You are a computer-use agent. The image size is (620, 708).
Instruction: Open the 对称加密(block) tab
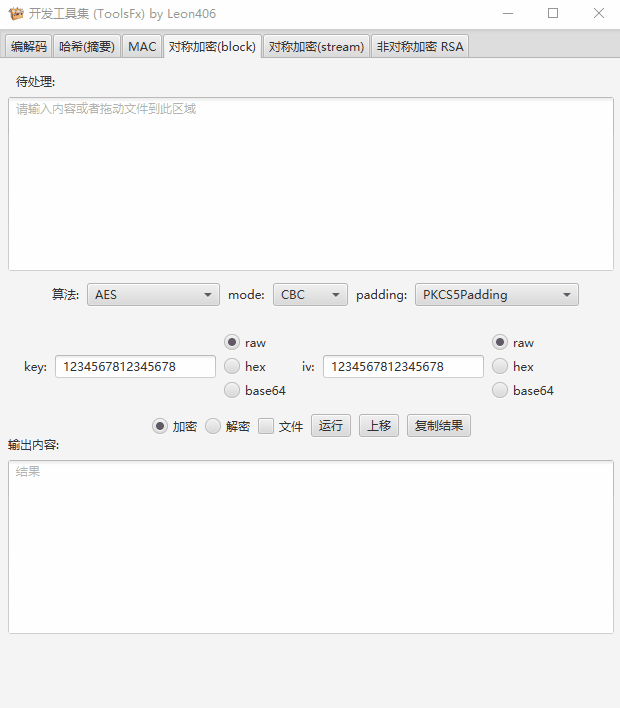click(212, 47)
